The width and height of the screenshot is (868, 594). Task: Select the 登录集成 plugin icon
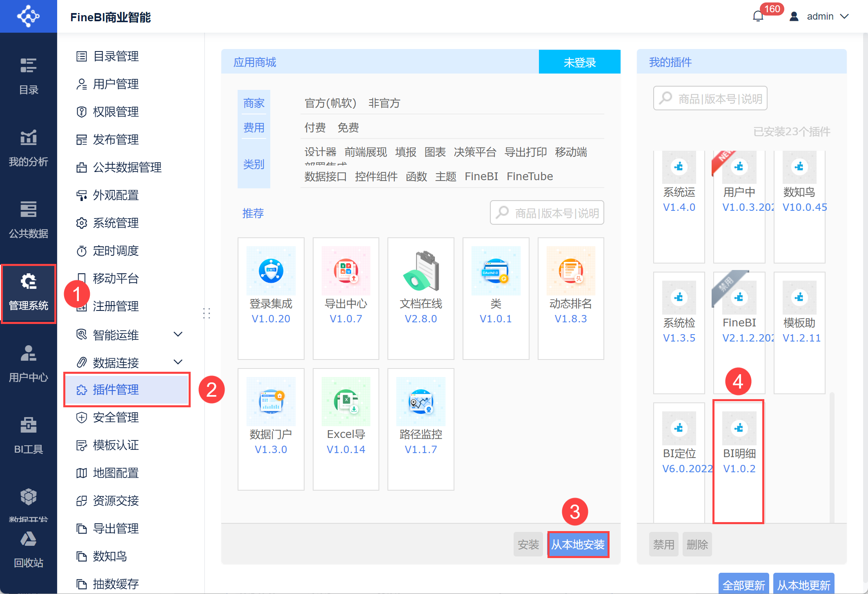point(271,271)
